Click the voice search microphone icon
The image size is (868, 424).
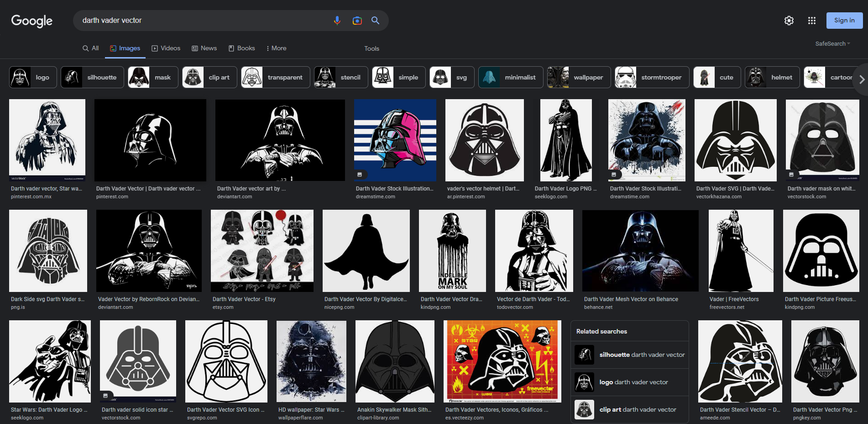click(337, 21)
